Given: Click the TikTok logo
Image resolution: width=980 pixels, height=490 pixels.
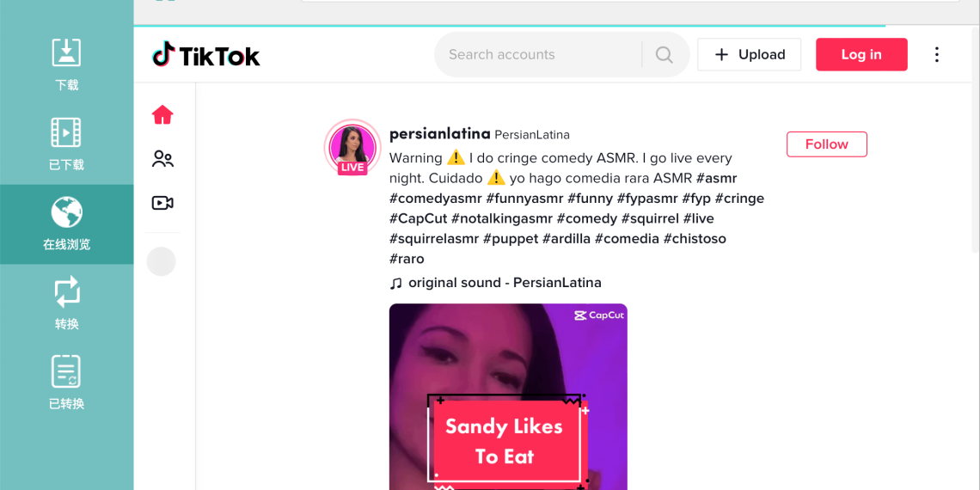Looking at the screenshot, I should (x=206, y=55).
